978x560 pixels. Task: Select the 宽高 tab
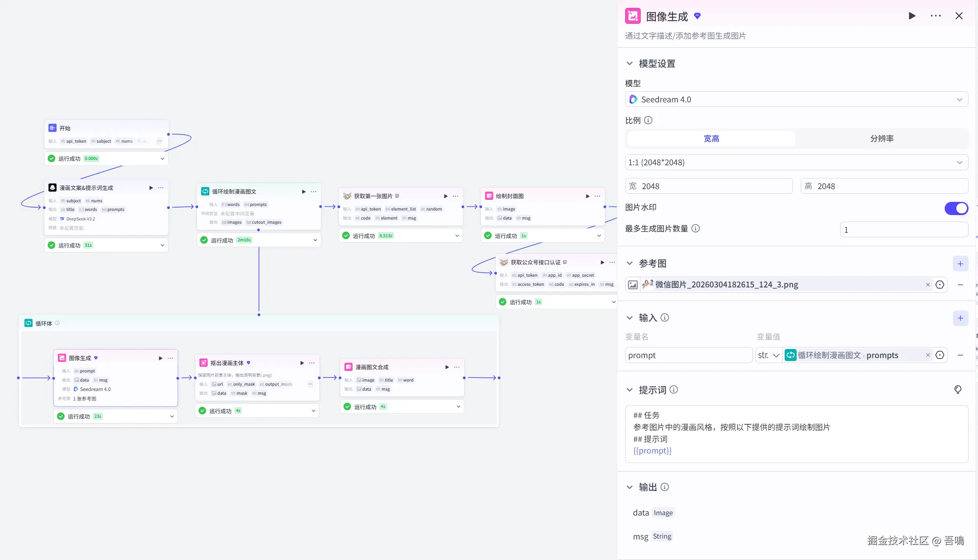(711, 139)
